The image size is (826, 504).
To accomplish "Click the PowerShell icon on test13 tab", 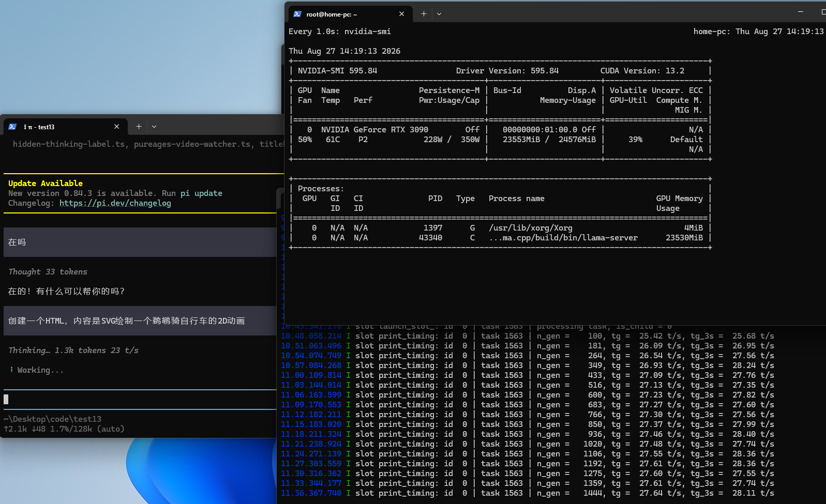I will point(12,127).
